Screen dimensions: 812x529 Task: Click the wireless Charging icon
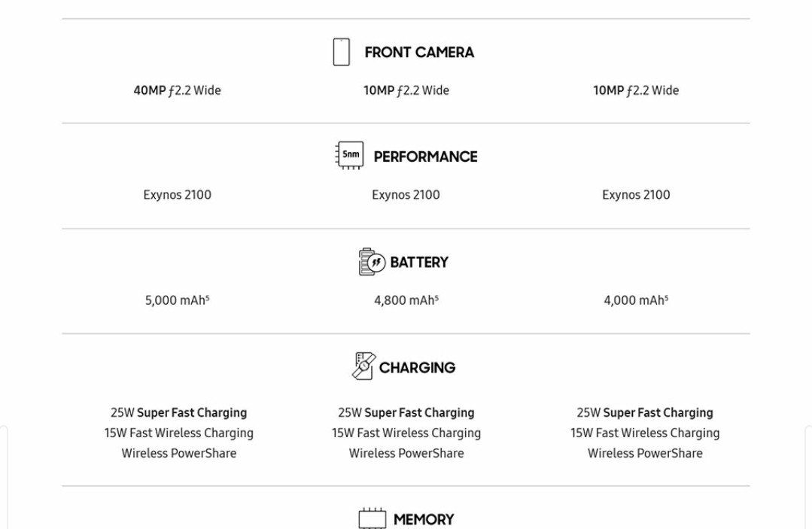(x=363, y=366)
